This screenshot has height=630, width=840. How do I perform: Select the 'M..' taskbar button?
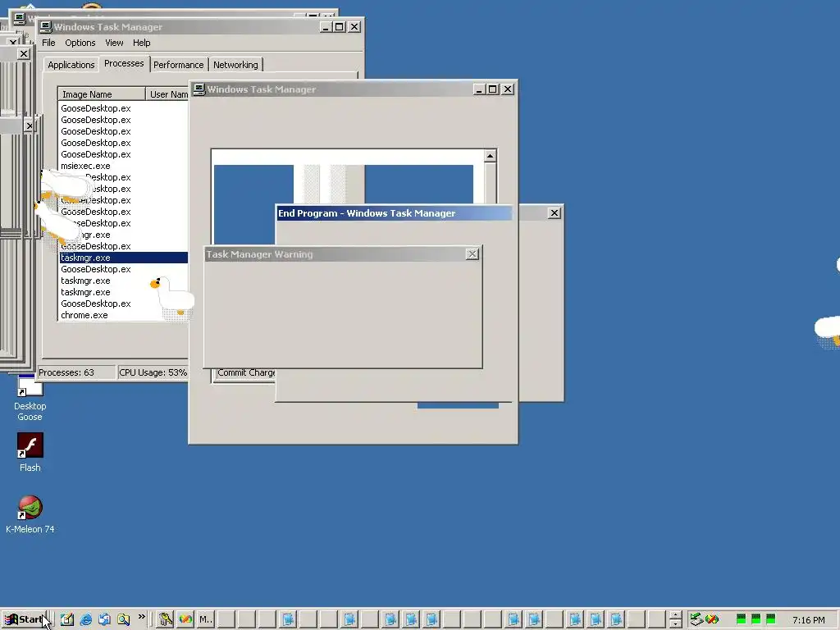click(205, 619)
